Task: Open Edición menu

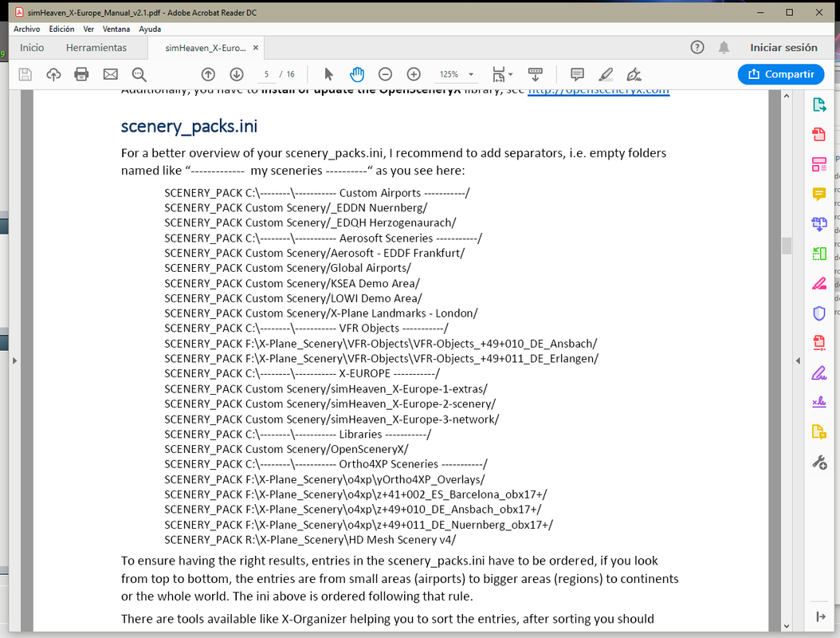Action: pyautogui.click(x=61, y=29)
